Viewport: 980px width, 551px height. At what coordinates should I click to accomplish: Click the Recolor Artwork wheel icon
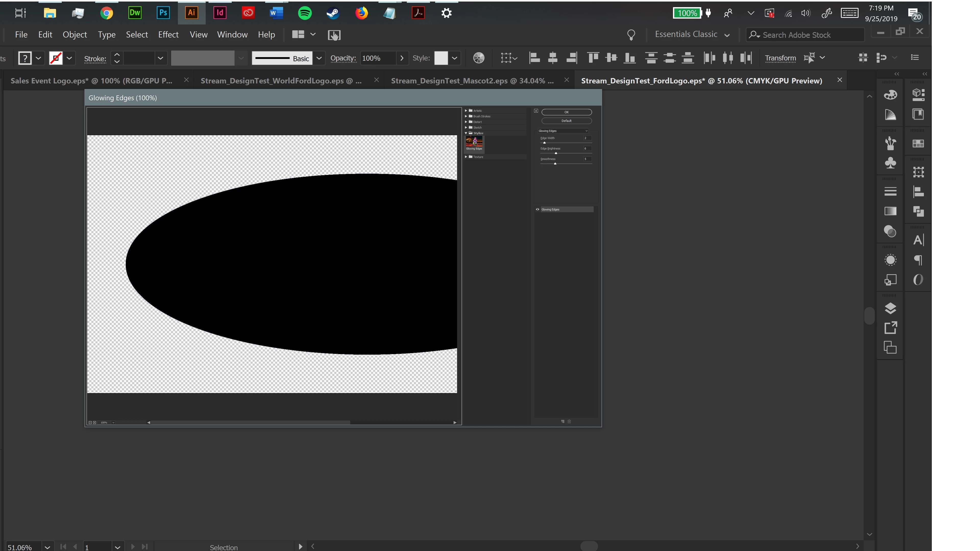[479, 58]
